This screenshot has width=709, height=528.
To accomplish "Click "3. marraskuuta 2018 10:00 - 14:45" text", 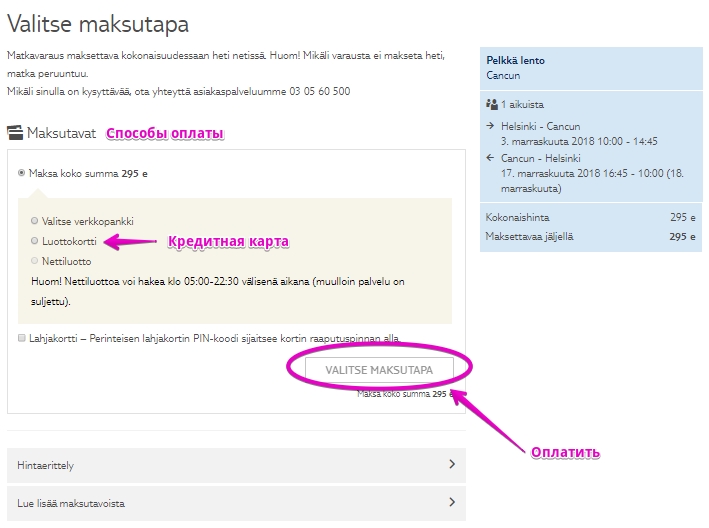I will tap(579, 141).
